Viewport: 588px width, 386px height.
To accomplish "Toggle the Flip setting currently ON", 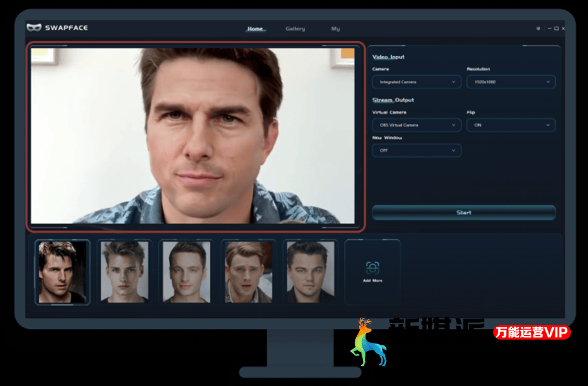I will click(510, 125).
